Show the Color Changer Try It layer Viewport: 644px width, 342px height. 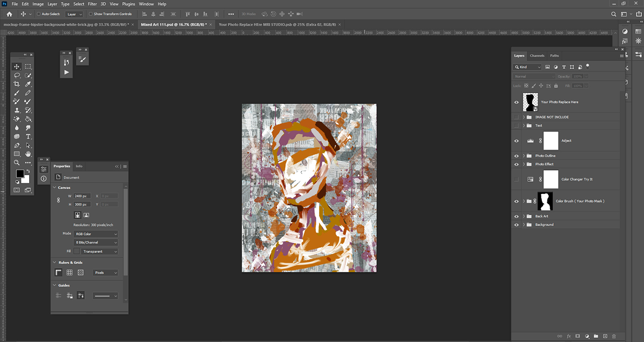coord(516,179)
